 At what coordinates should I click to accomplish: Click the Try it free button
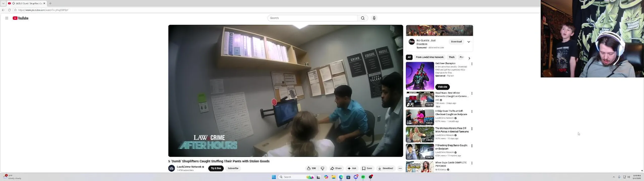(x=216, y=168)
